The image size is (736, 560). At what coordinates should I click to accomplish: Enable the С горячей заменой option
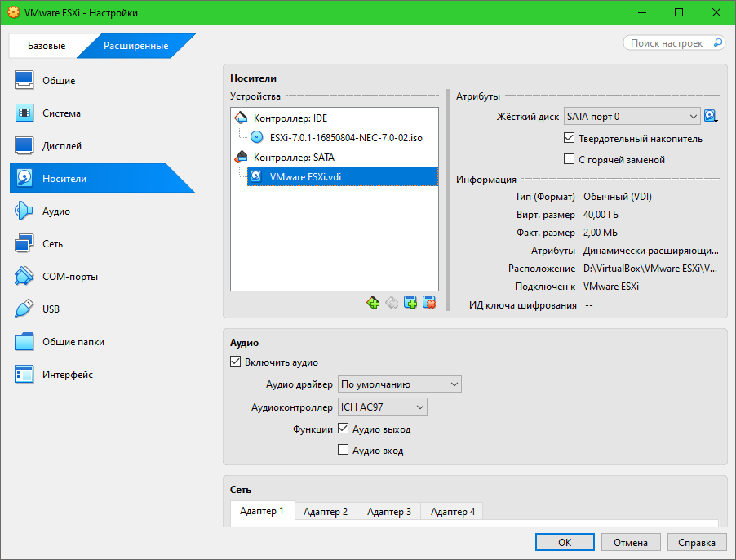click(570, 160)
